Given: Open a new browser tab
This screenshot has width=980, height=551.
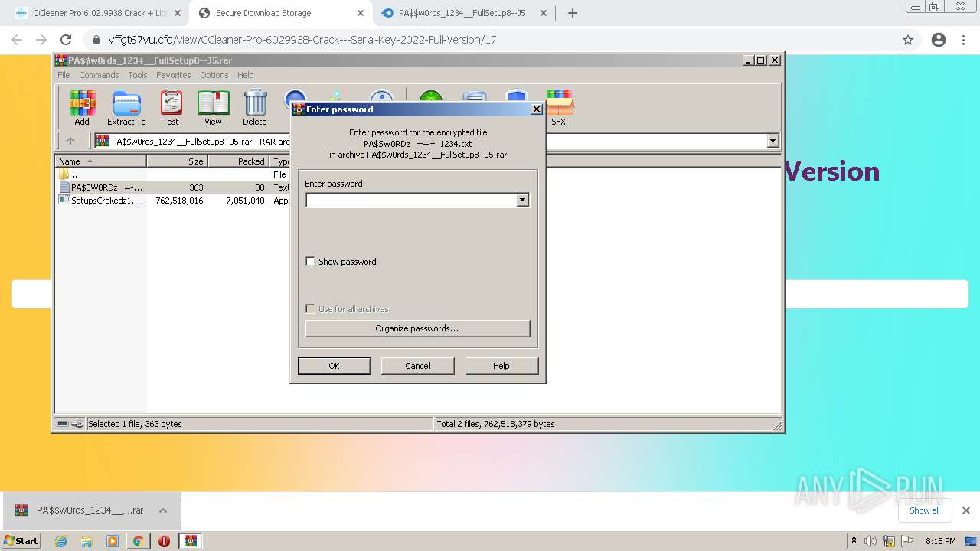Looking at the screenshot, I should 572,13.
